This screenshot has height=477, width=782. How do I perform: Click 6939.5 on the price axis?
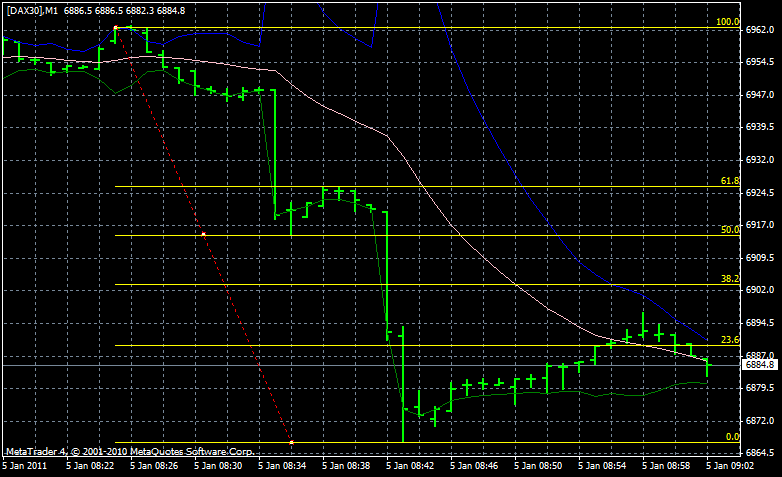(x=760, y=127)
